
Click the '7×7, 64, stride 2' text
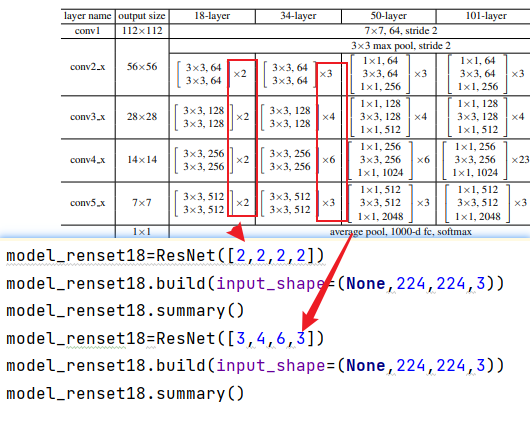pos(401,31)
